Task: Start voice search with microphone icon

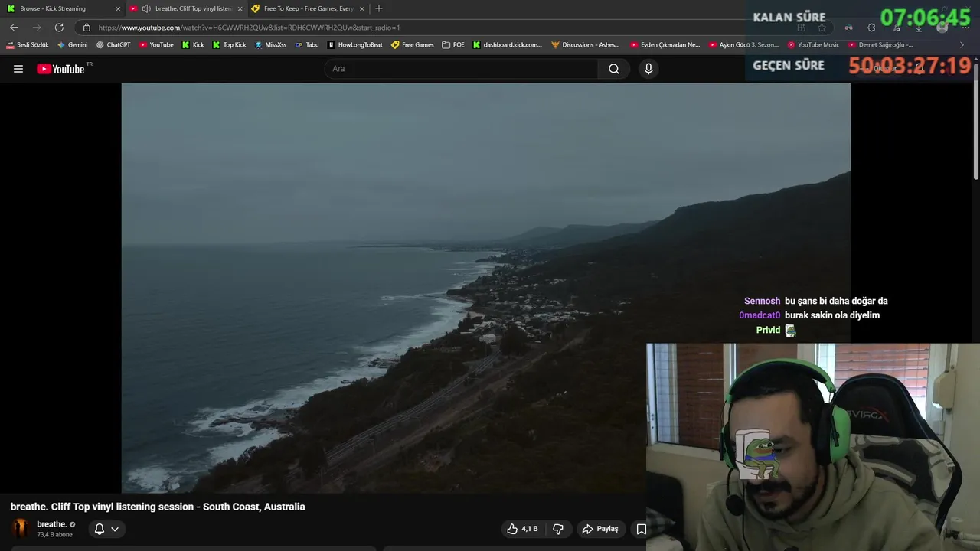Action: click(648, 69)
